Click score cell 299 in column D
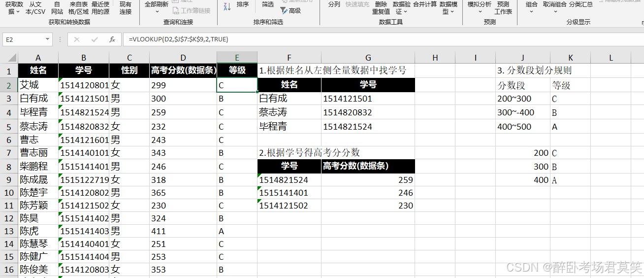This screenshot has height=278, width=644. [183, 85]
